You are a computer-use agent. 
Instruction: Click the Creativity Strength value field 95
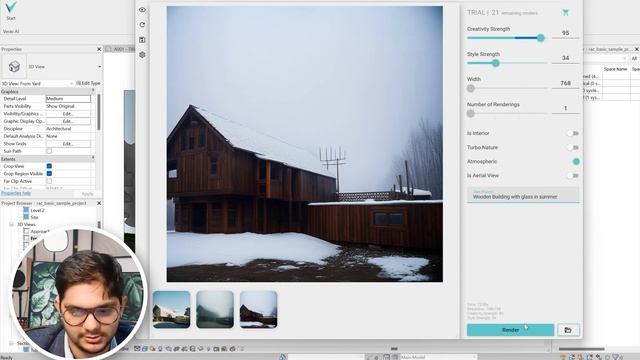565,33
